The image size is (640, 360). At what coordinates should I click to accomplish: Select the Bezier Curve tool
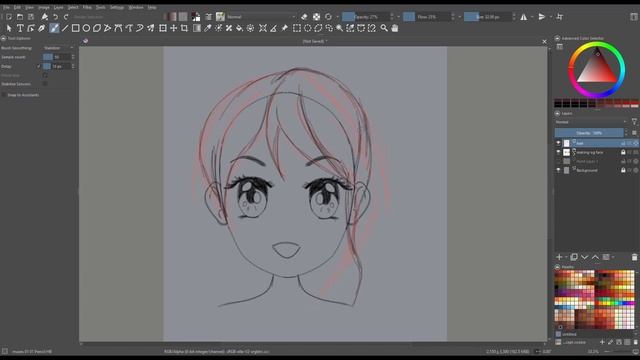(118, 28)
